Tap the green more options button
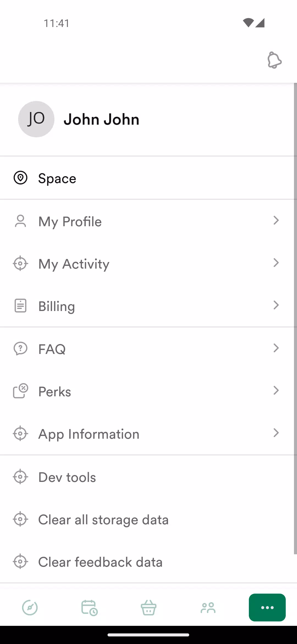 point(267,607)
